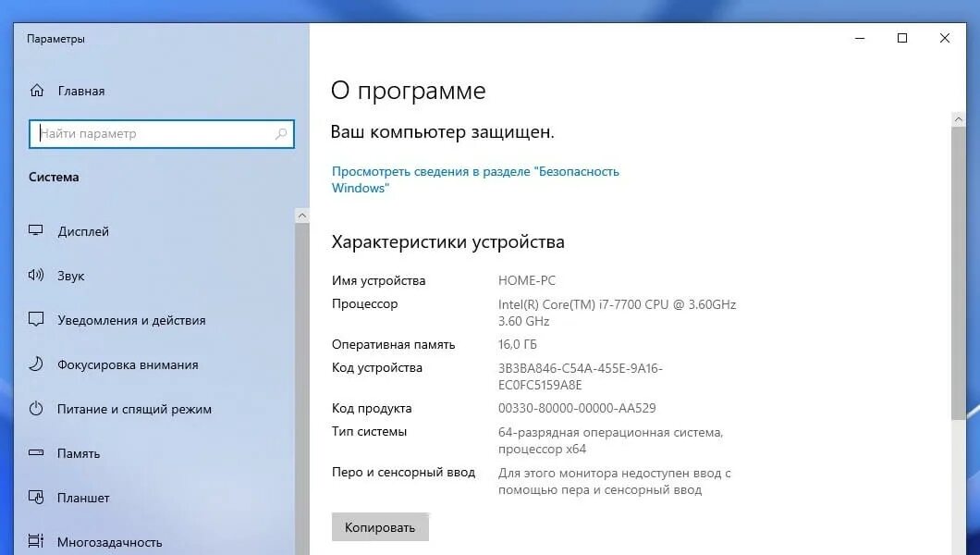
Task: Select the Дисплей monitor icon
Action: (36, 230)
